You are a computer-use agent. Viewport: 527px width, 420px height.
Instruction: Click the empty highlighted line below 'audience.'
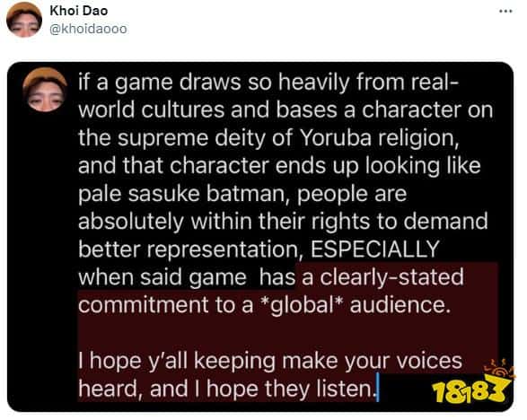[287, 333]
